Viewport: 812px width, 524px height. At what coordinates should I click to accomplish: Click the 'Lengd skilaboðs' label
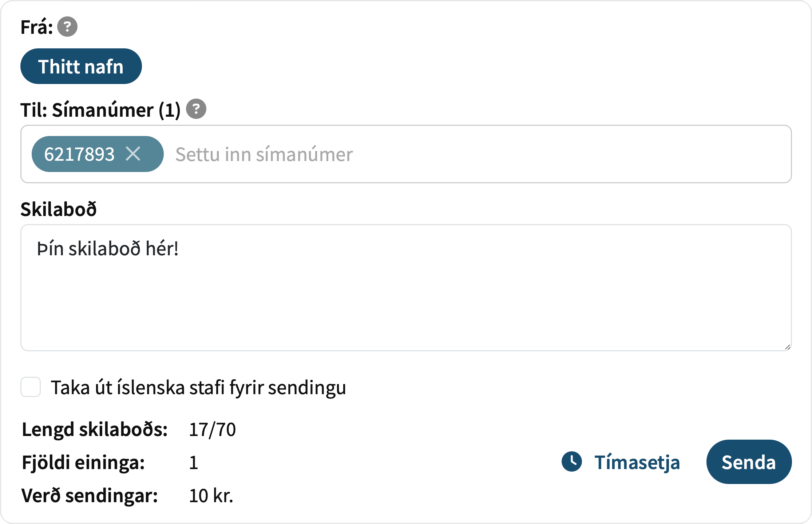click(x=95, y=429)
